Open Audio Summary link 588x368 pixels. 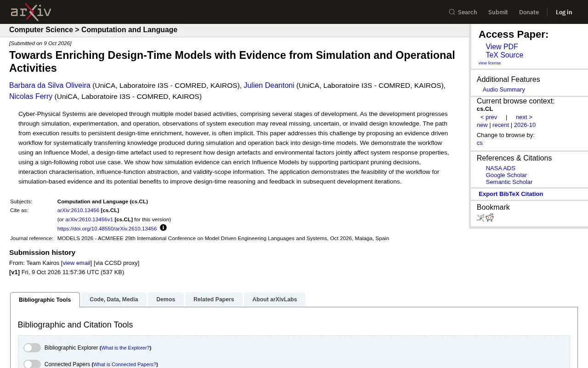click(x=503, y=90)
